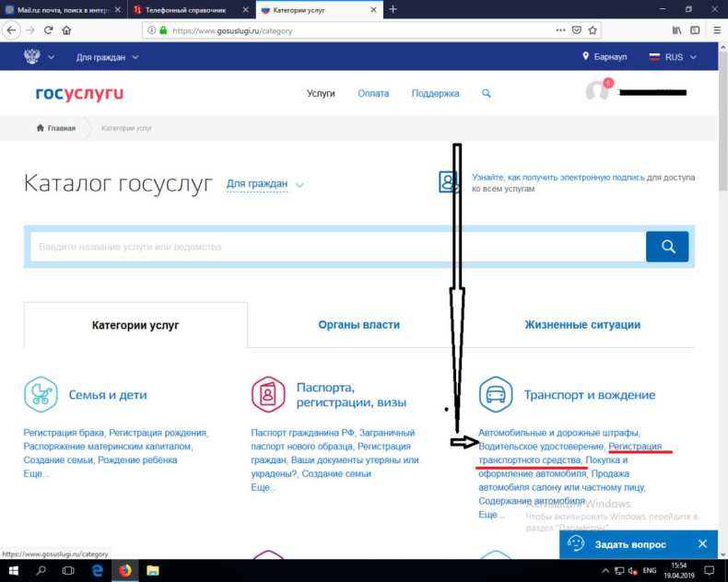Click the blue search magnifier button

pos(668,247)
